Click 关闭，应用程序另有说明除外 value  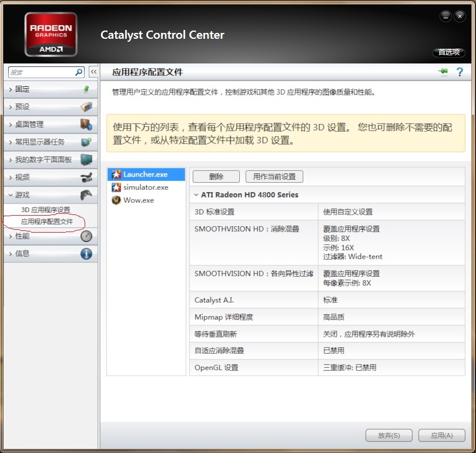coord(369,334)
